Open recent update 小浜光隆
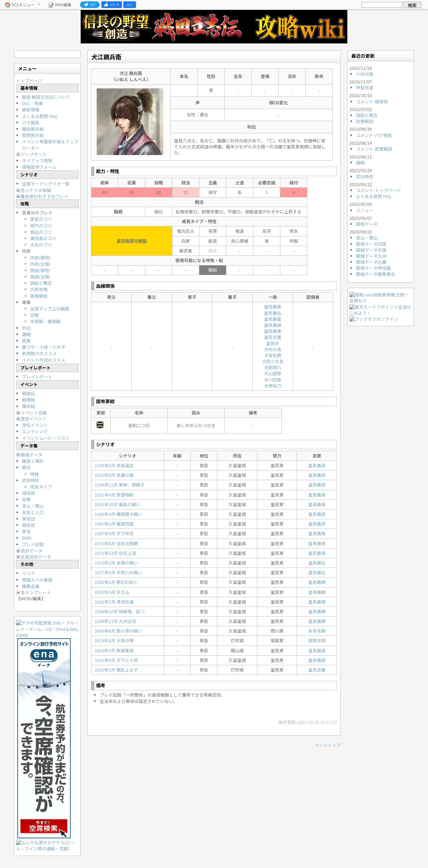This screenshot has height=868, width=428. pos(364,74)
